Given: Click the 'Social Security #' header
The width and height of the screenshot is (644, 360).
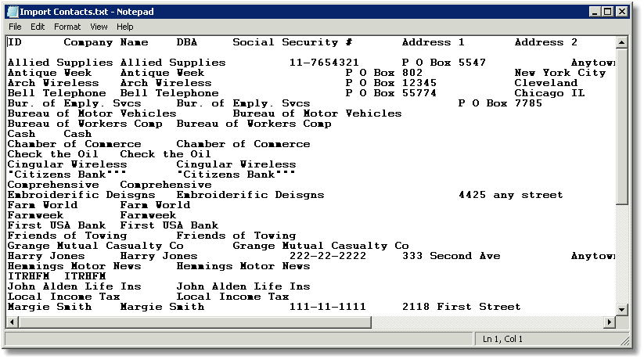Looking at the screenshot, I should [x=292, y=42].
